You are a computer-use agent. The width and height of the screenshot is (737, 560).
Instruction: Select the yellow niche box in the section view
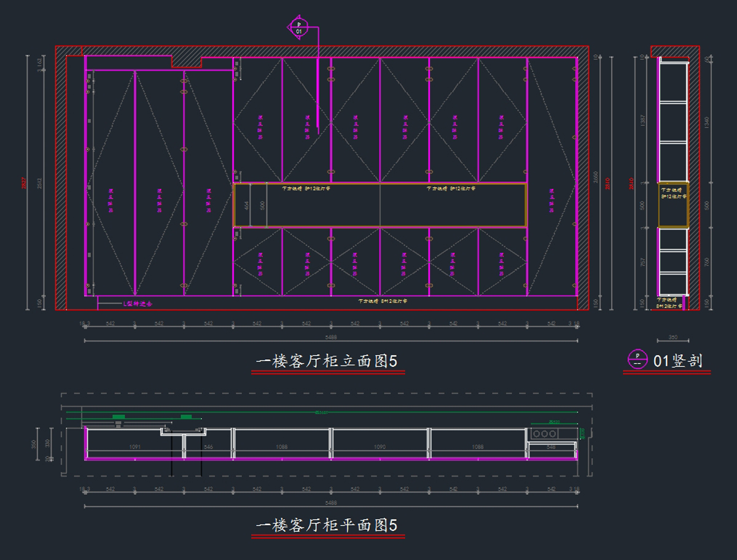coord(673,205)
